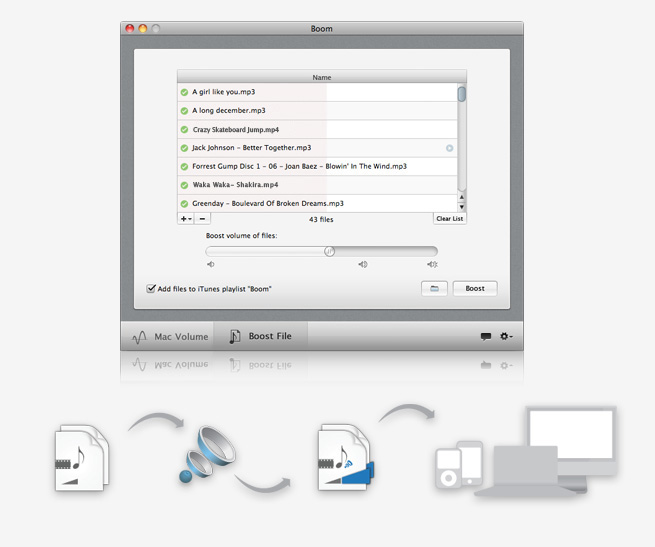The image size is (655, 547).
Task: Click the green check beside Waka Waka– Shakira.mp4
Action: point(184,185)
